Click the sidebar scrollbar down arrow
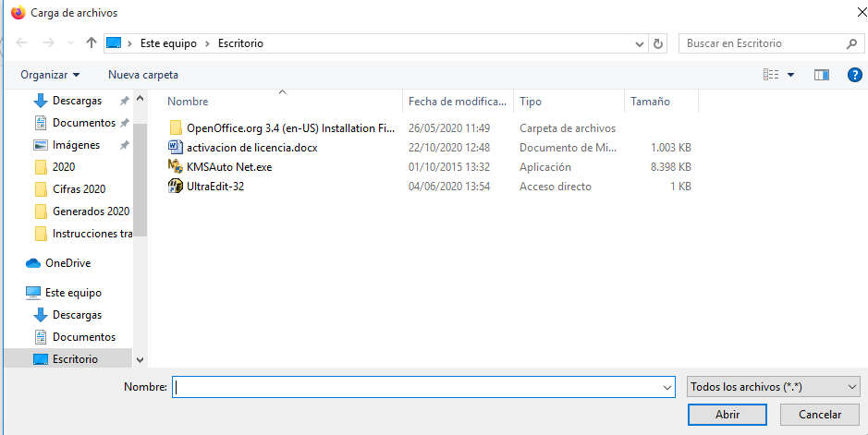 [140, 360]
